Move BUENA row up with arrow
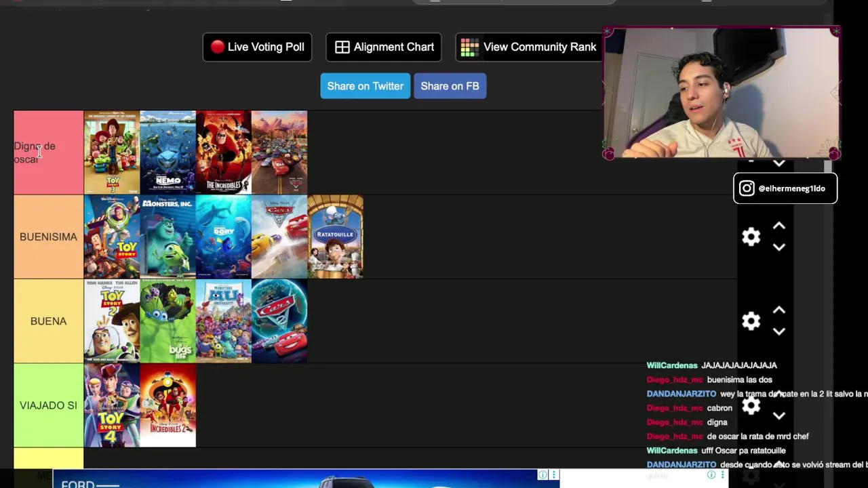 (x=779, y=310)
